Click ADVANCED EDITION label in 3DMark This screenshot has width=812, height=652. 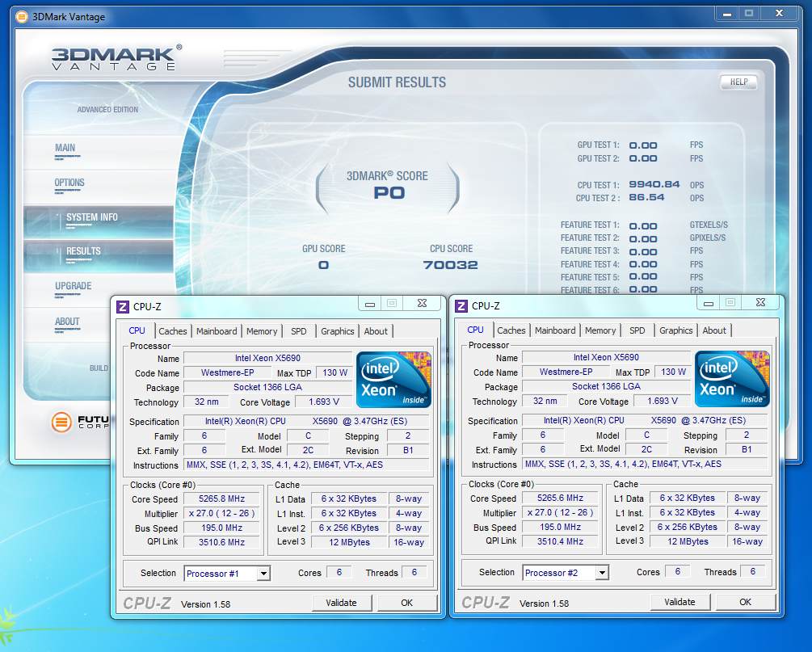tap(107, 110)
